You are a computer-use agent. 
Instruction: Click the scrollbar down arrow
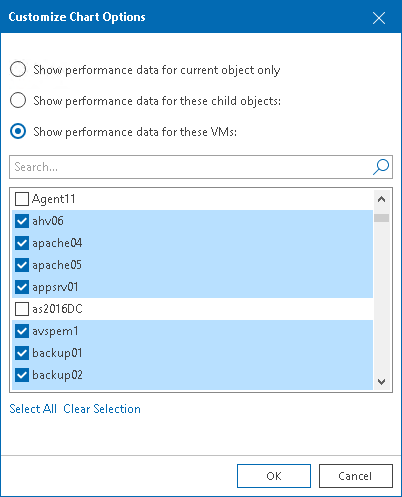pos(382,381)
